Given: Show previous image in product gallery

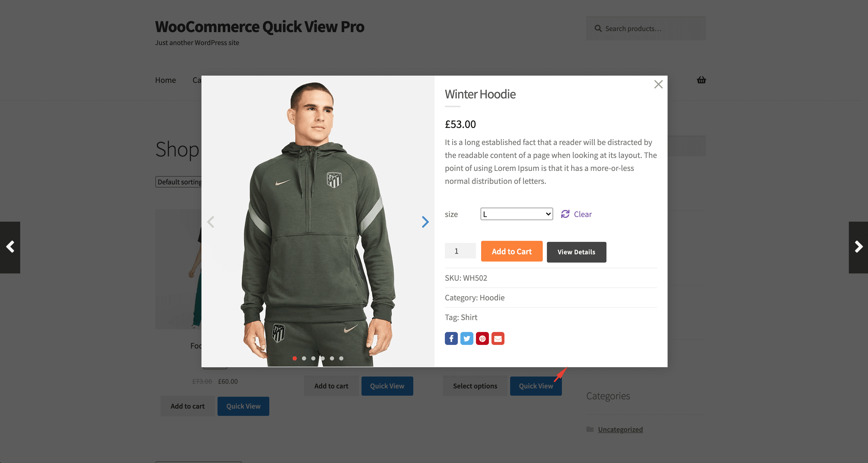Looking at the screenshot, I should [211, 222].
